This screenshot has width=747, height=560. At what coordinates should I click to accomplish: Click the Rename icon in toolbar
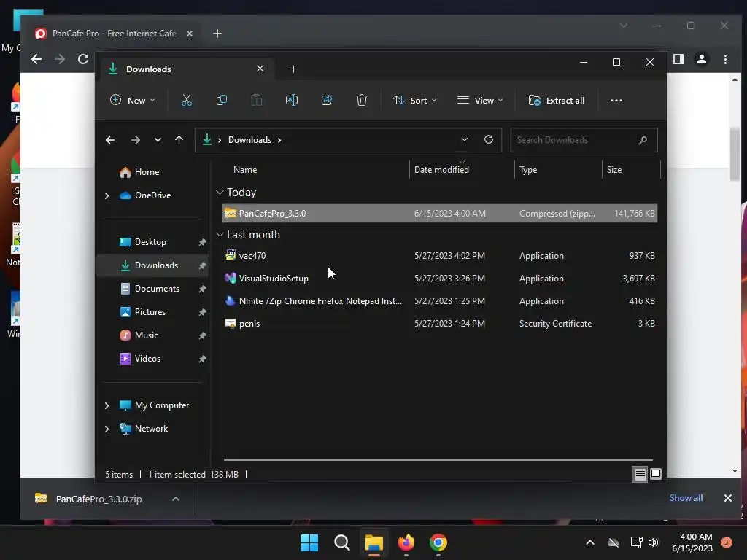coord(292,100)
